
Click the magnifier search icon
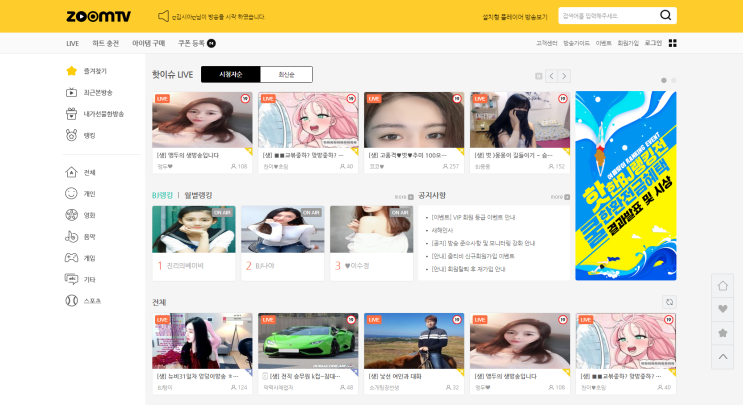pos(665,16)
